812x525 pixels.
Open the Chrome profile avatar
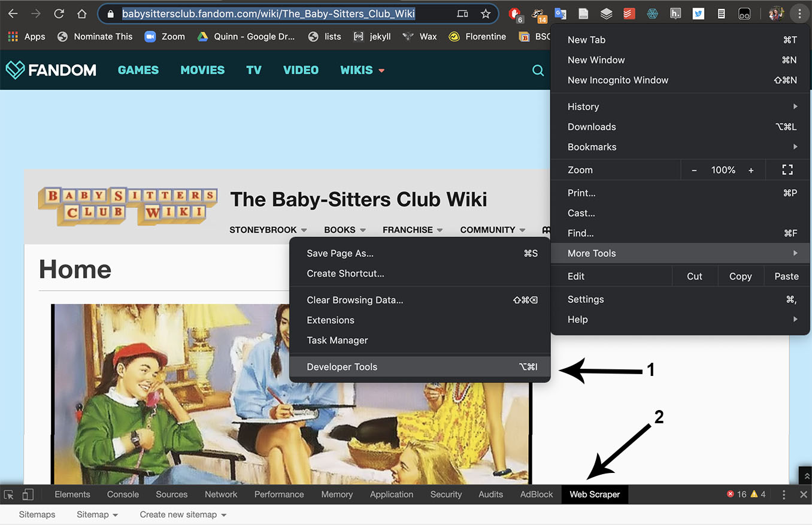776,13
